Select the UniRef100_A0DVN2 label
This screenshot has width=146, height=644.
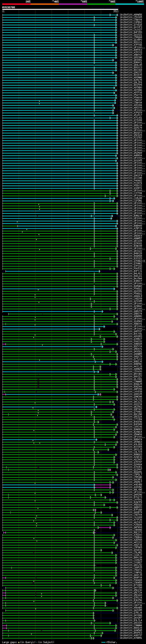[x=131, y=487]
